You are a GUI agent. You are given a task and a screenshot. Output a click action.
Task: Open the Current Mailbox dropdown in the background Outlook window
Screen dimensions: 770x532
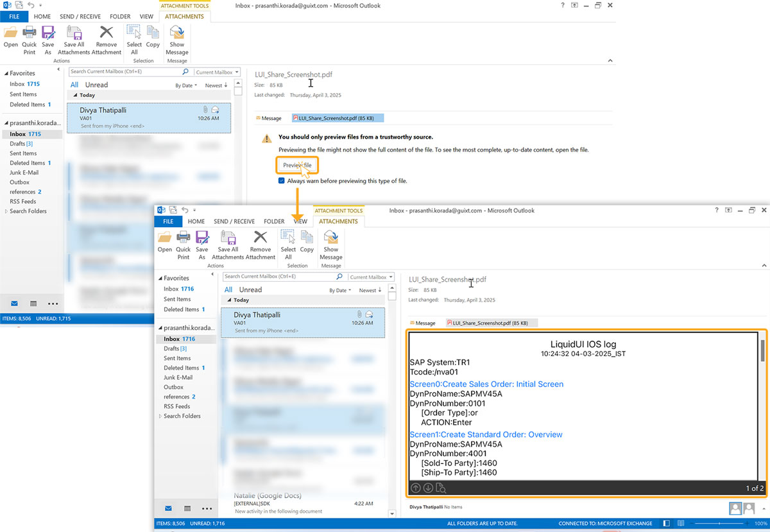pyautogui.click(x=218, y=73)
